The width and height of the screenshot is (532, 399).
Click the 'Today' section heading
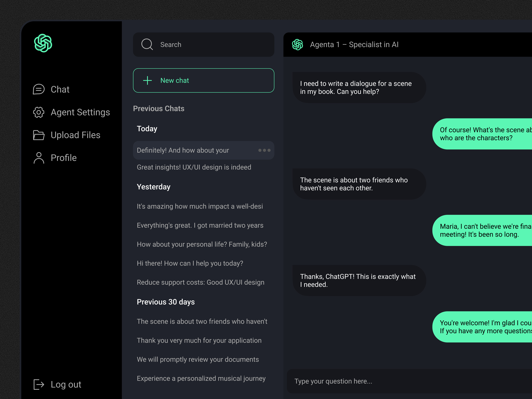pos(147,129)
